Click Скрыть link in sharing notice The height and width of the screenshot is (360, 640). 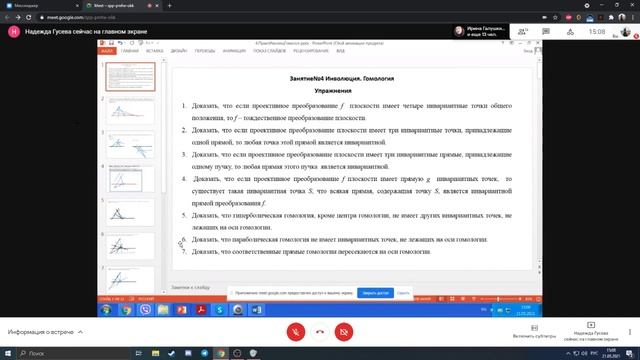tap(403, 293)
